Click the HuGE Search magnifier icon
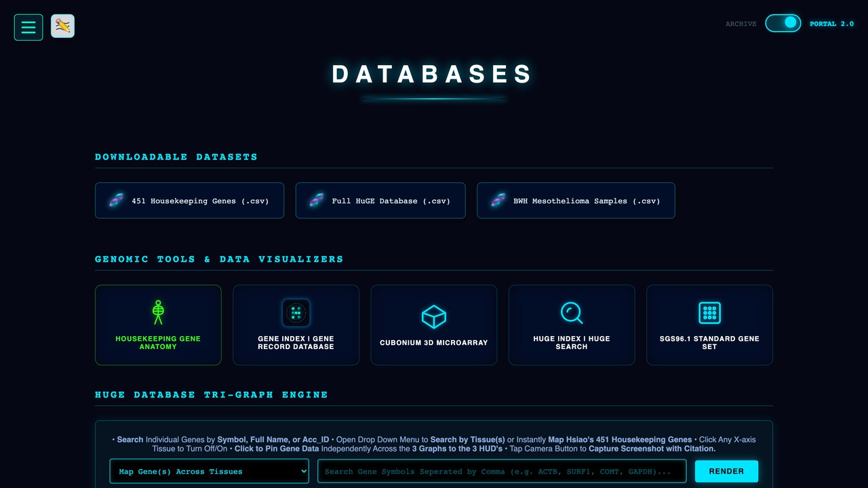Screen dimensions: 868x488 click(x=572, y=312)
